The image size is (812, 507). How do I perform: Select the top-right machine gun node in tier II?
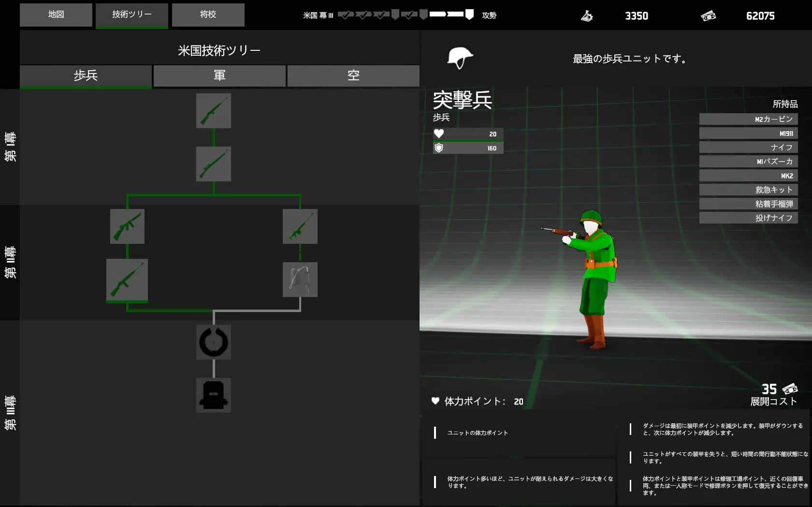(x=300, y=226)
